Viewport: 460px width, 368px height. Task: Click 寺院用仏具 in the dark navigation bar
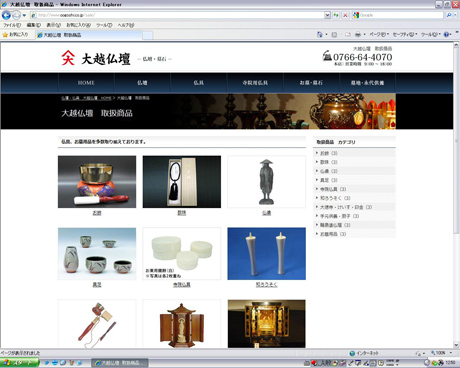255,83
